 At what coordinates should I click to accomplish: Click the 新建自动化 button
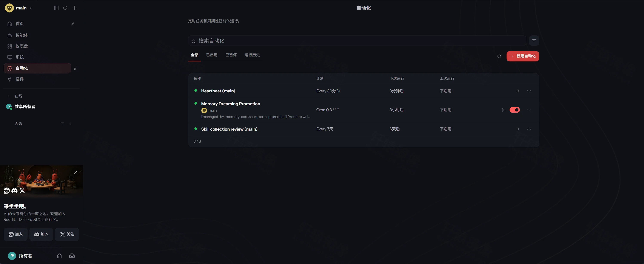(x=522, y=56)
